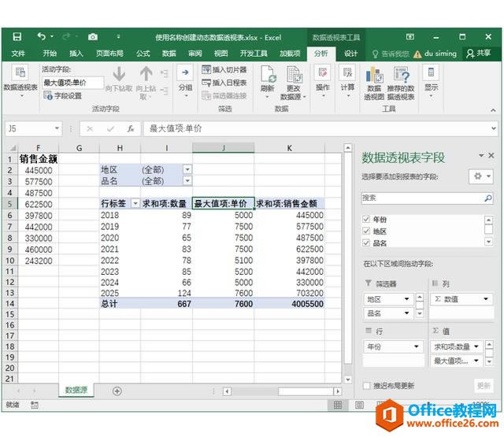
Task: Click 向上钻取 drill up arrow
Action: click(x=146, y=82)
